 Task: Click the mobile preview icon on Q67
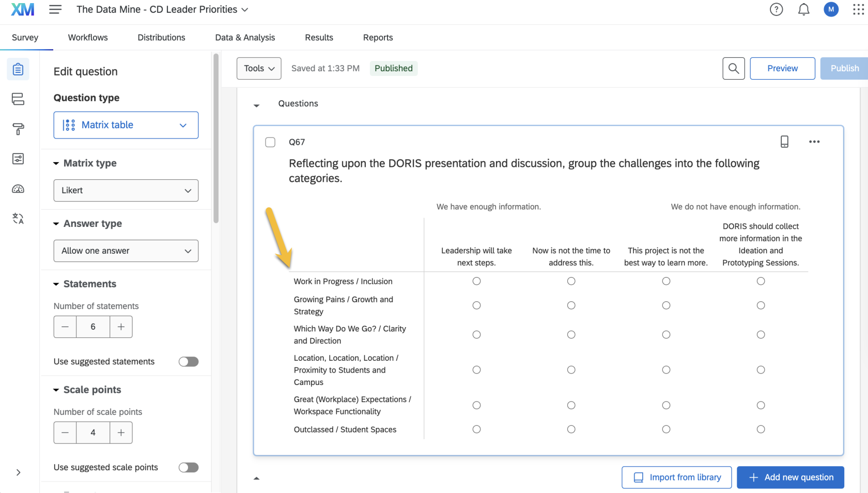tap(784, 142)
